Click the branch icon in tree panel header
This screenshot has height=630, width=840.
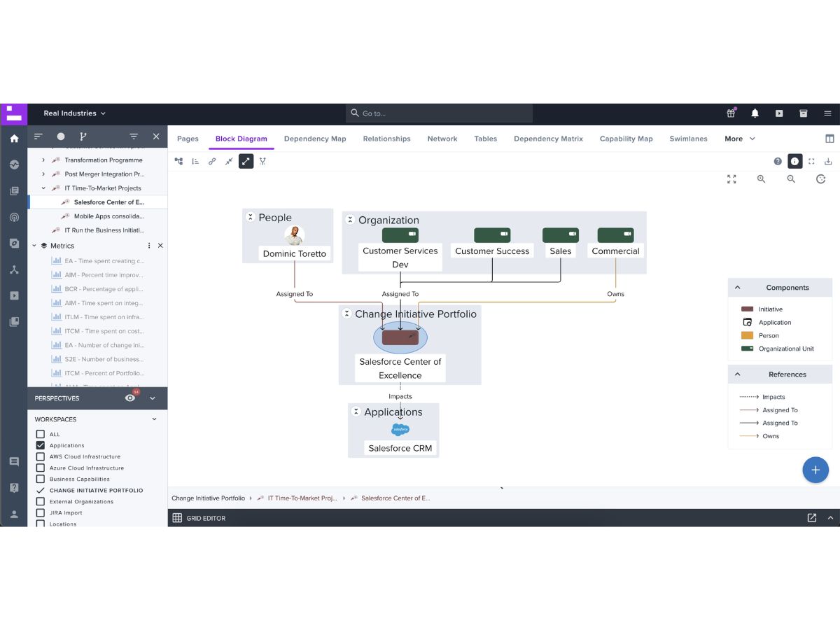coord(83,136)
